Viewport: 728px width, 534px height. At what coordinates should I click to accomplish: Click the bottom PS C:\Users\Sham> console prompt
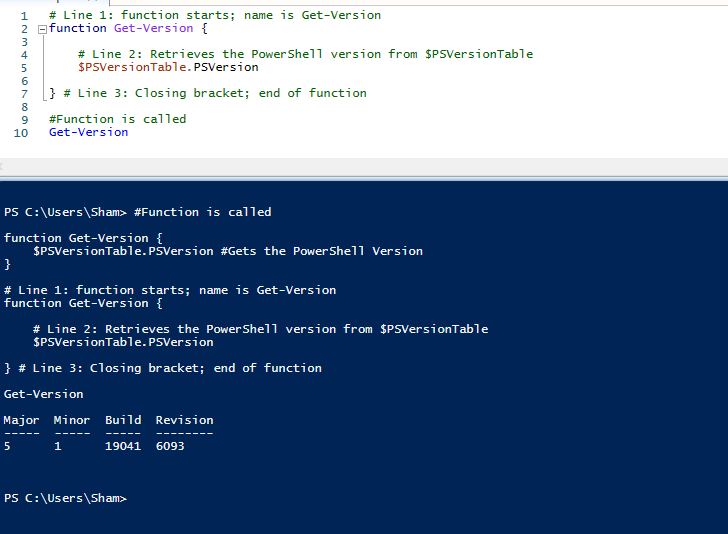point(65,498)
